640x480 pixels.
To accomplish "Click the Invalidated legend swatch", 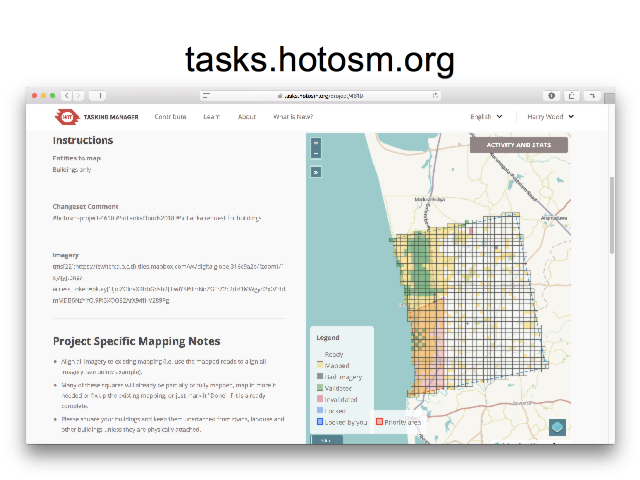I will [x=320, y=399].
